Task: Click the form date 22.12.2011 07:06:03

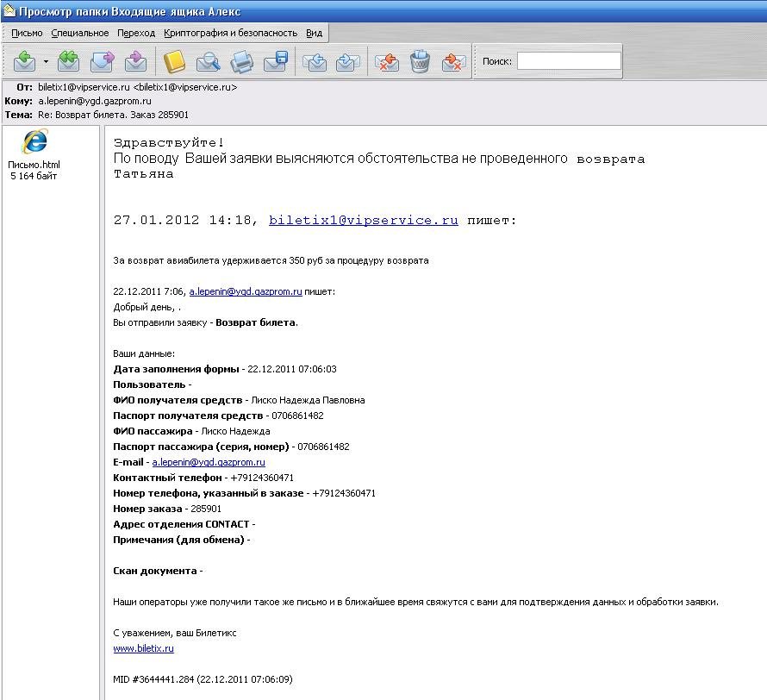Action: [292, 369]
